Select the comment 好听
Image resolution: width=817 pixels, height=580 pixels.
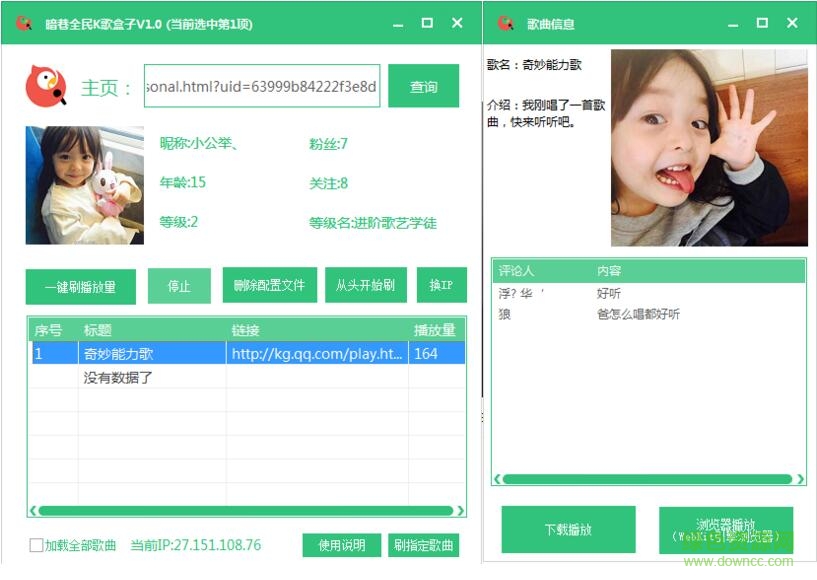tap(609, 293)
